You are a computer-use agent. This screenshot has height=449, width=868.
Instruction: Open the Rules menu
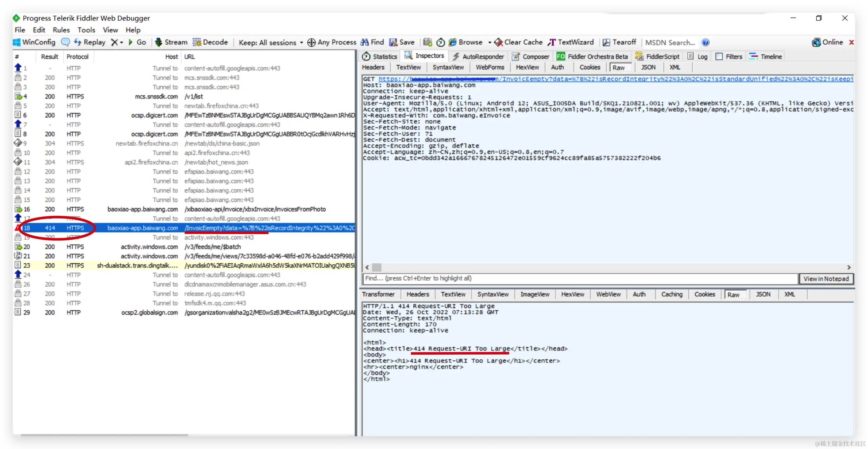coord(61,30)
